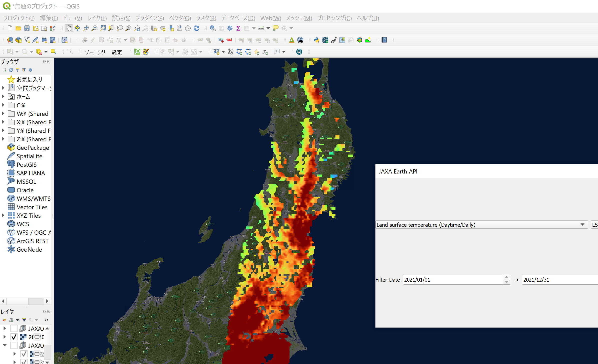
Task: Uncheck the checked raster layer visibility box
Action: click(14, 337)
